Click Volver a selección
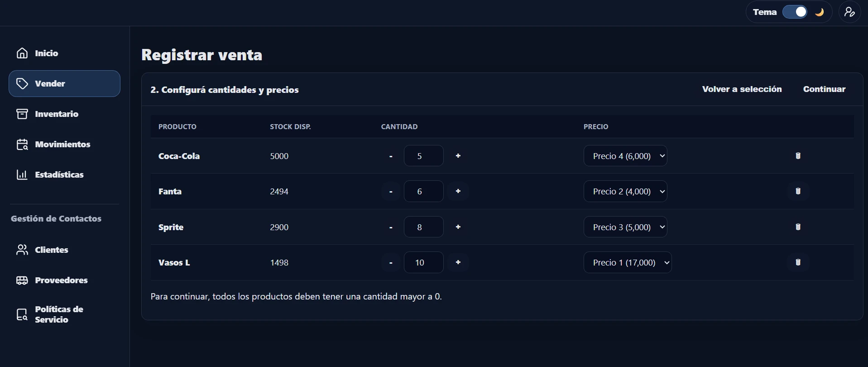Viewport: 868px width, 367px height. point(742,89)
